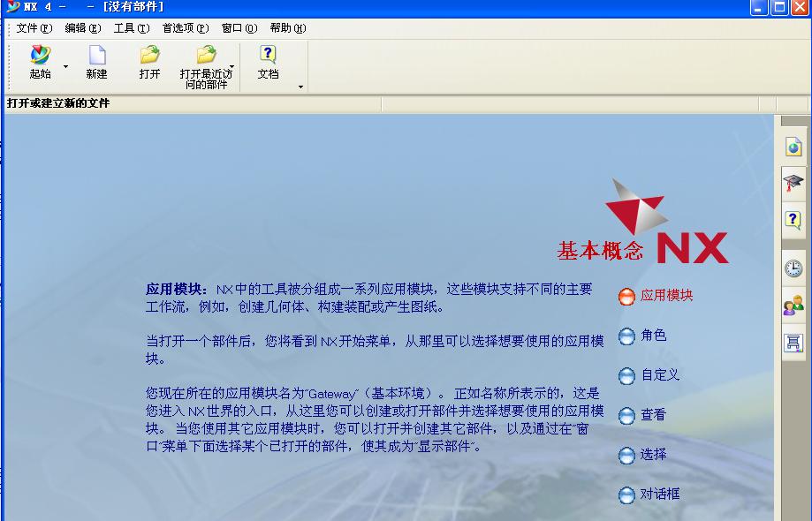Expand the 起始 dropdown arrow
Viewport: 812px width, 521px height.
[65, 67]
